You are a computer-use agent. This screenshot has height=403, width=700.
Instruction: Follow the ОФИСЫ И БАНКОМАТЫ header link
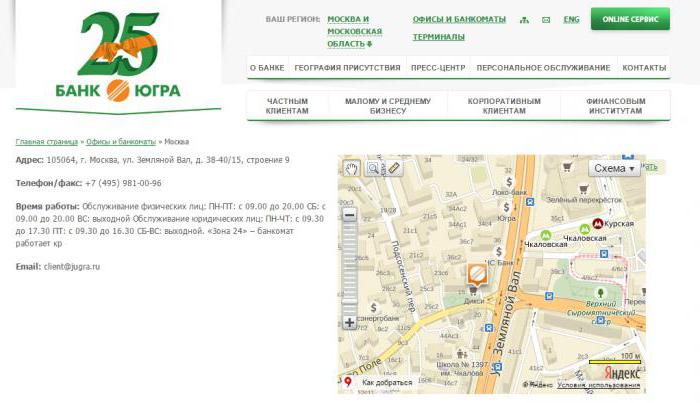[459, 19]
